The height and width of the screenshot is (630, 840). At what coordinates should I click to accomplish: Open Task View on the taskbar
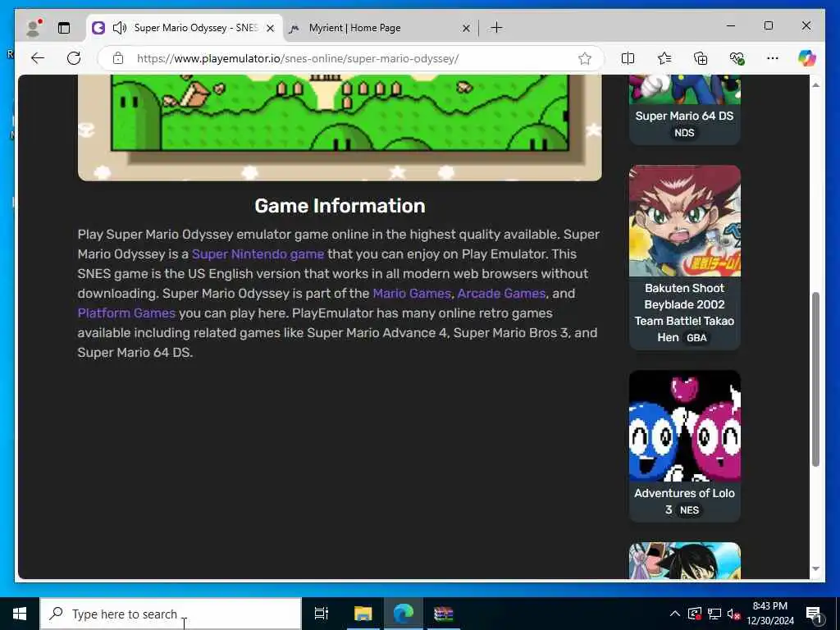point(322,614)
